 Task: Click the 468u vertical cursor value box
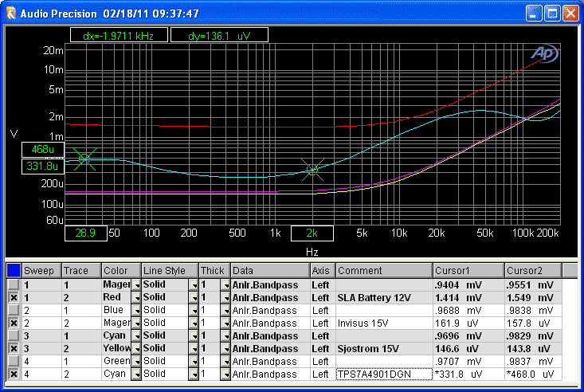pyautogui.click(x=43, y=150)
